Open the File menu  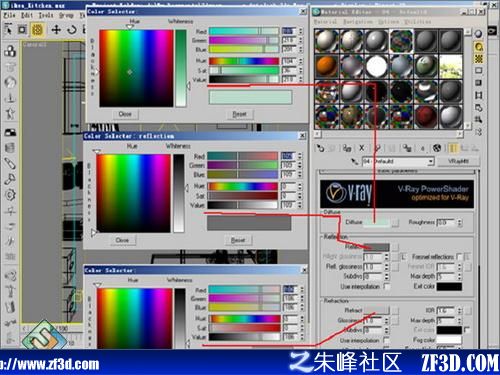coord(9,15)
